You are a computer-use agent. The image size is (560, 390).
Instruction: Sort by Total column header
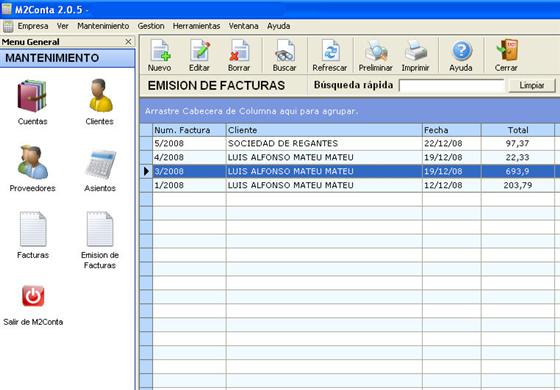pyautogui.click(x=518, y=130)
